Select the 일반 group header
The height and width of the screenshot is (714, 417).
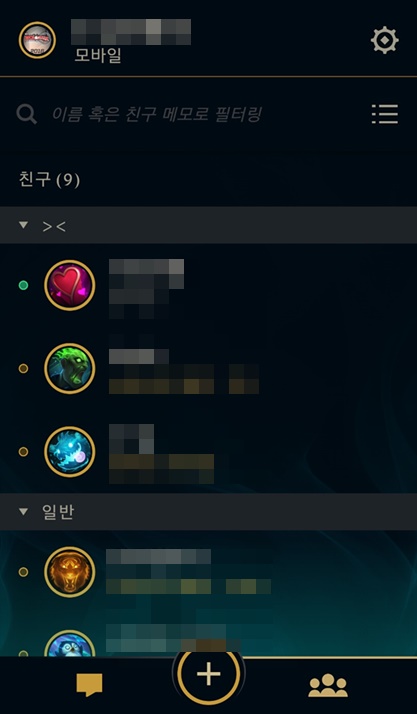coord(208,512)
